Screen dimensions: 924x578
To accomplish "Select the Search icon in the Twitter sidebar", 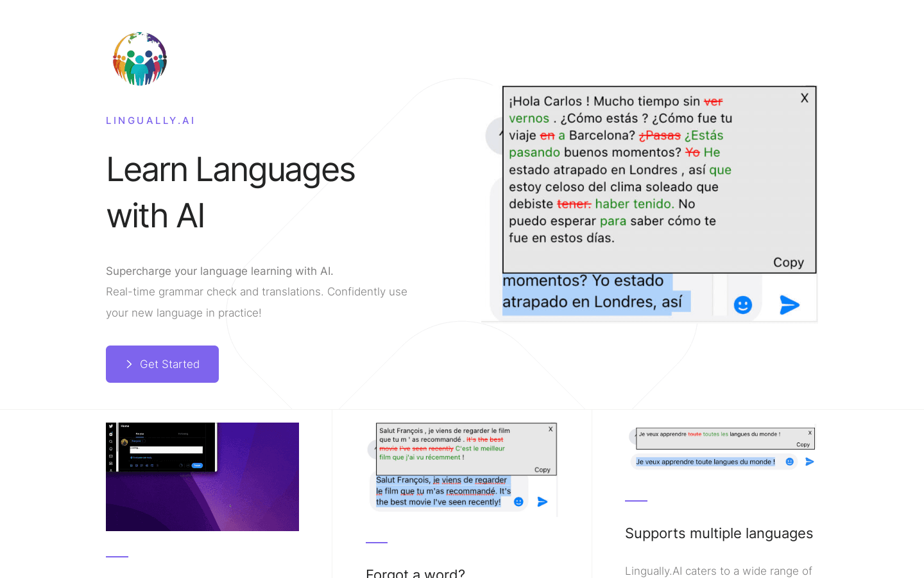I will pyautogui.click(x=111, y=441).
